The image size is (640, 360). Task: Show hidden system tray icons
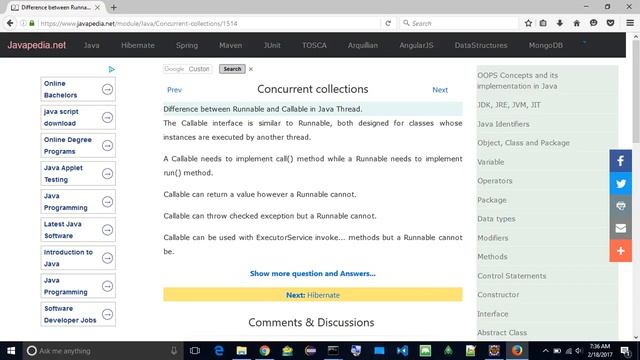coord(546,351)
